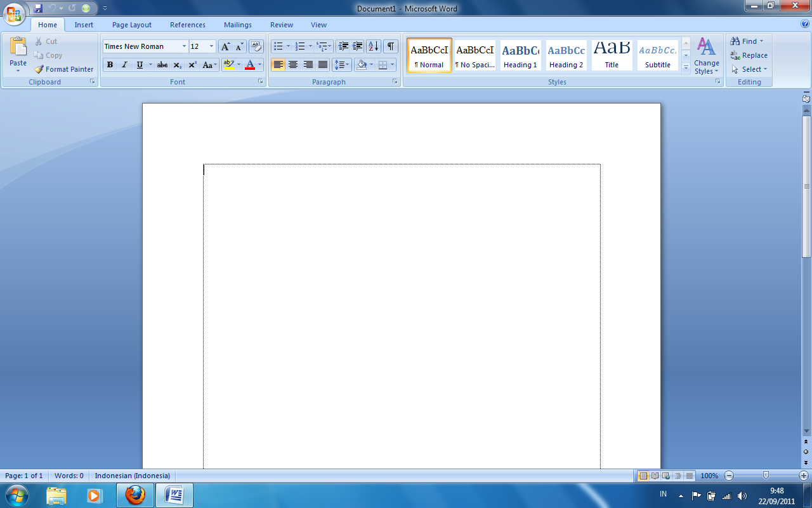Click the Decrease Indent icon
812x508 pixels.
(343, 46)
